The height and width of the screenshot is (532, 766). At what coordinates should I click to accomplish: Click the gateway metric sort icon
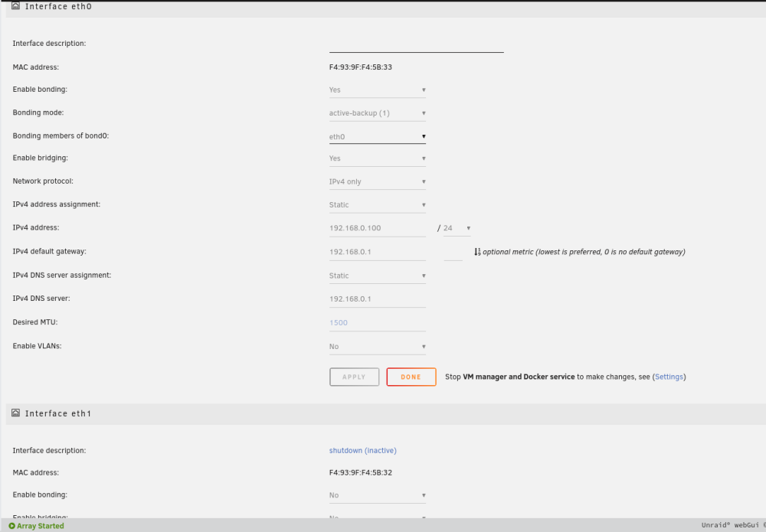click(x=477, y=252)
